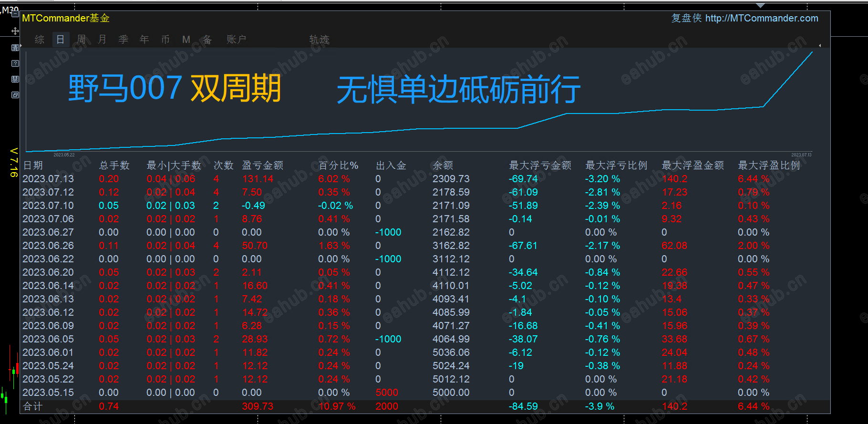This screenshot has width=868, height=424.
Task: Click the profit value 50.70
Action: (255, 246)
